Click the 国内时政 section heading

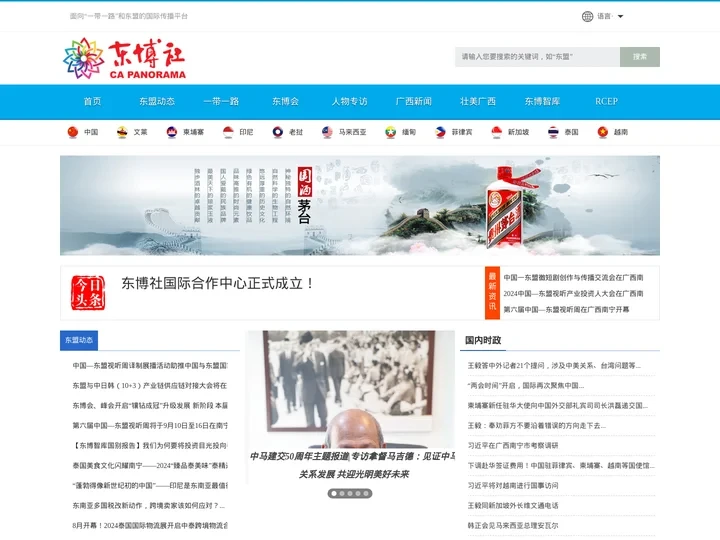483,340
